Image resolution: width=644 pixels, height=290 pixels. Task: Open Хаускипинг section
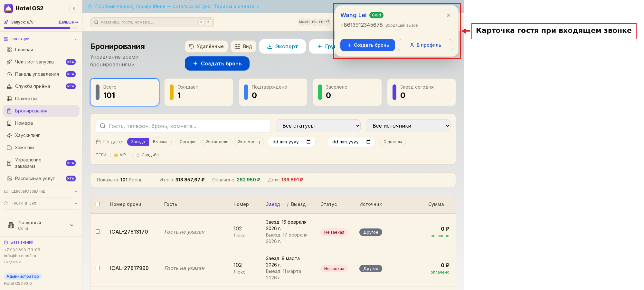[x=41, y=135]
